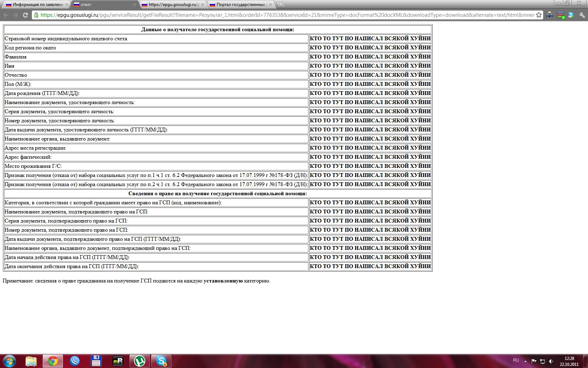Select header 'Данные о получателе государственной социальной помощи:'
The height and width of the screenshot is (368, 588).
pos(218,29)
